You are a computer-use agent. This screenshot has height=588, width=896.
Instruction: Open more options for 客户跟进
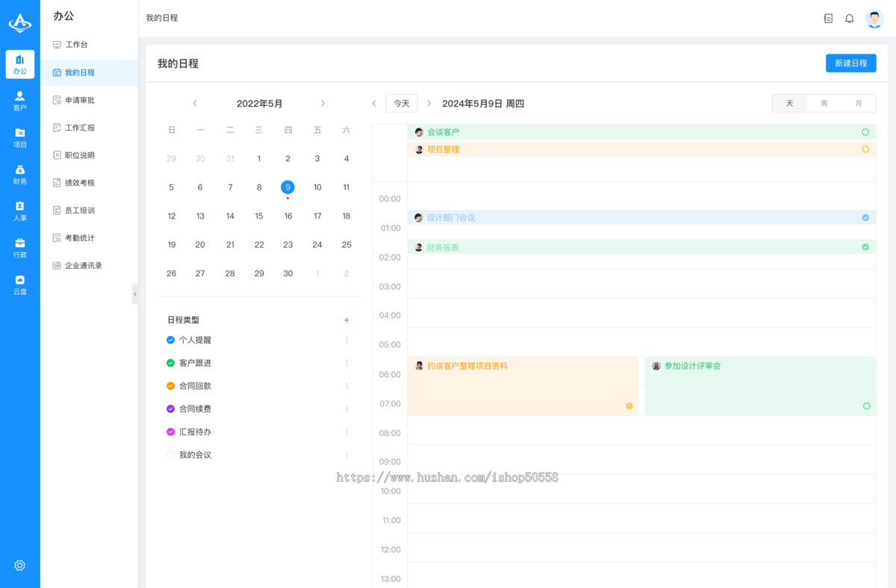(x=346, y=363)
